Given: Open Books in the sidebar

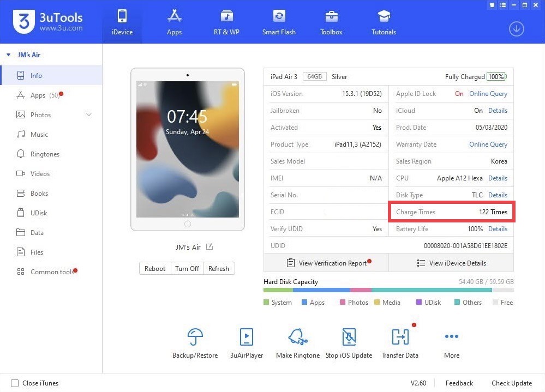Looking at the screenshot, I should click(x=51, y=194).
